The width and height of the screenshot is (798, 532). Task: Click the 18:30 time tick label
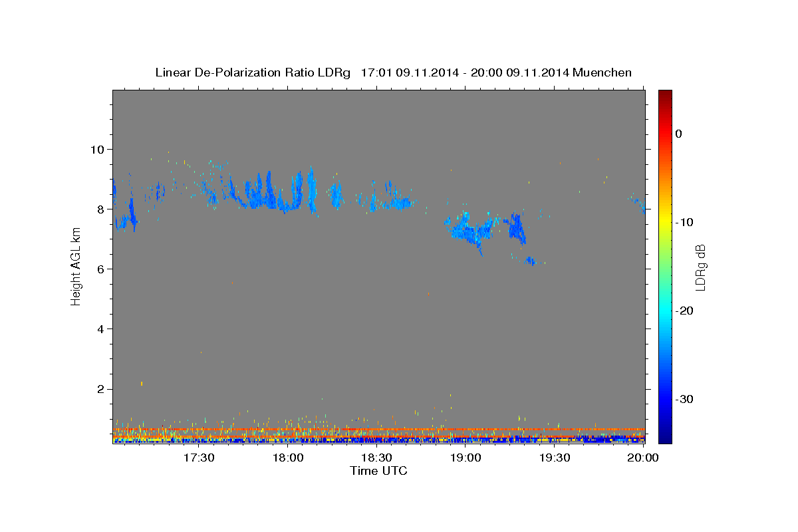[376, 458]
